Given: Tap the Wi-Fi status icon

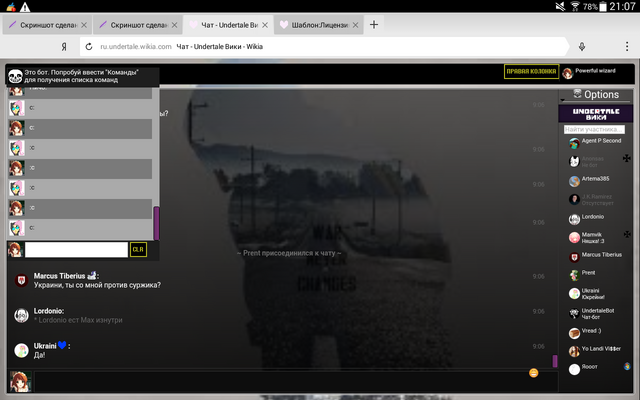Looking at the screenshot, I should click(575, 6).
